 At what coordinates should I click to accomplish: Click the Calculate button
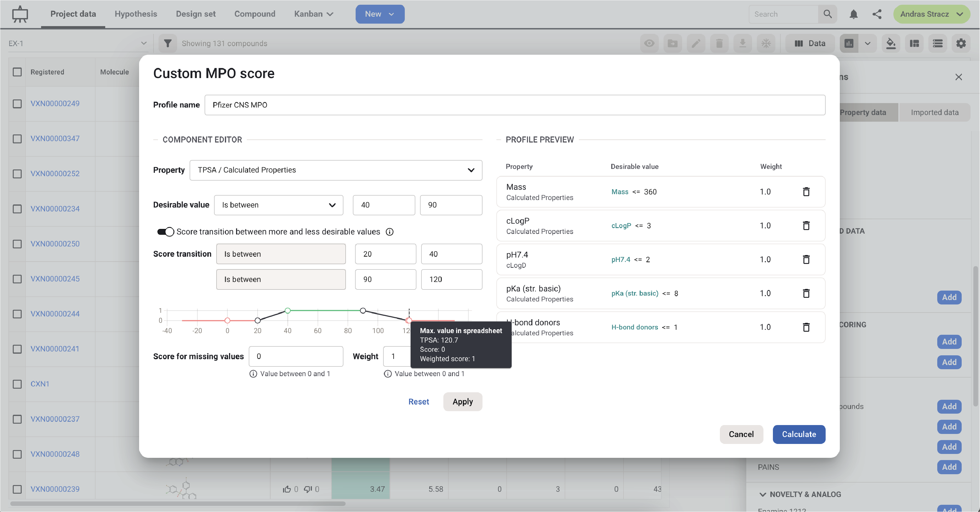(798, 434)
